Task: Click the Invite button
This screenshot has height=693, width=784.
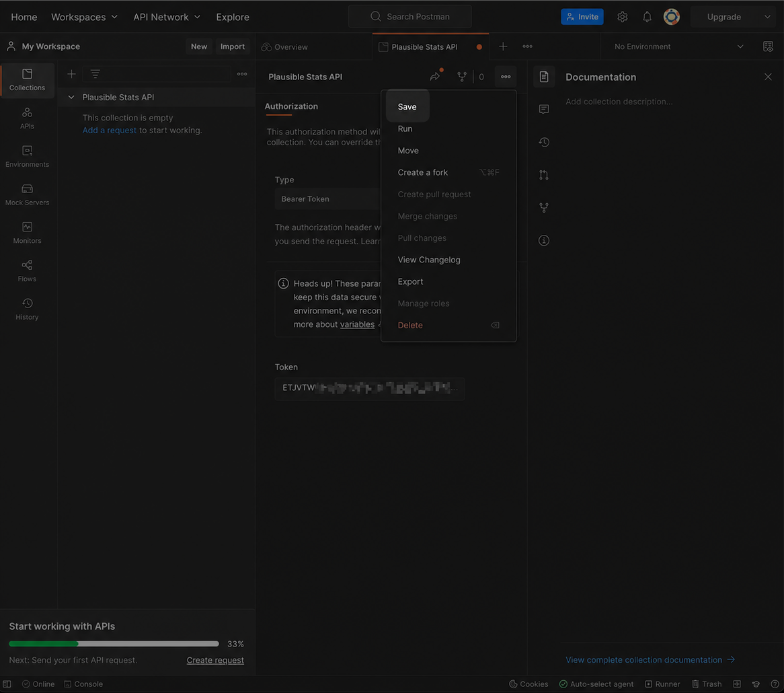Action: [x=582, y=17]
